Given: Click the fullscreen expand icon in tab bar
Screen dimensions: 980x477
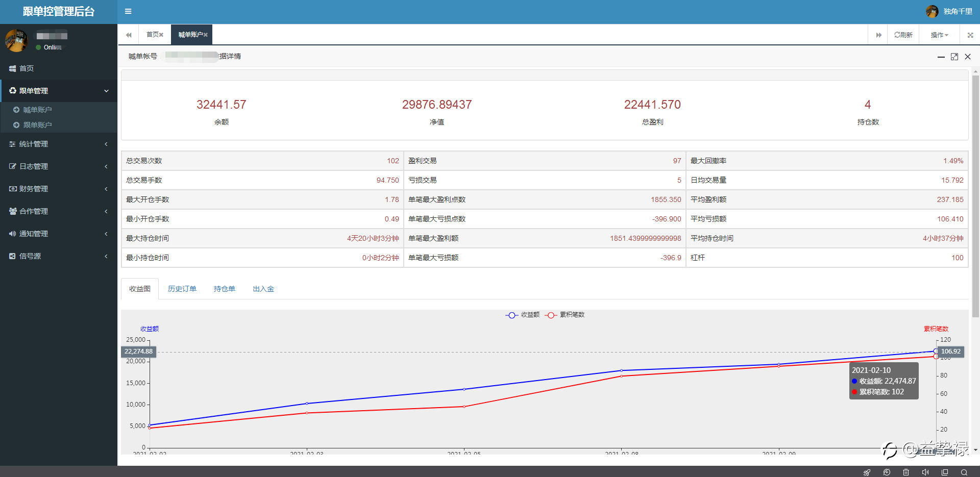Looking at the screenshot, I should (x=970, y=35).
